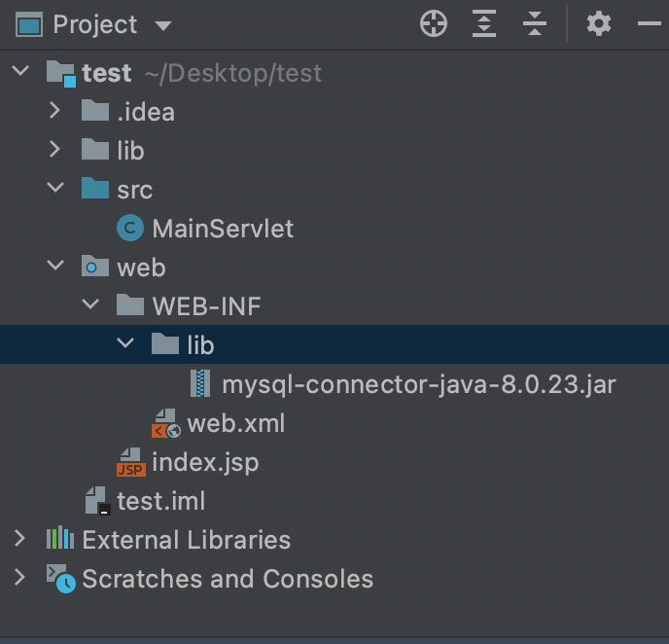Select the test project root name
This screenshot has height=644, width=669.
point(107,73)
